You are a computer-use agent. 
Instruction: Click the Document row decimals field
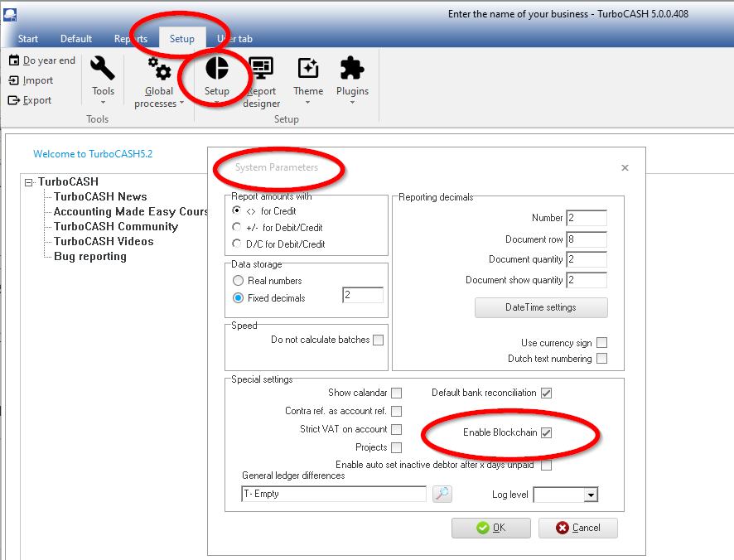[586, 239]
